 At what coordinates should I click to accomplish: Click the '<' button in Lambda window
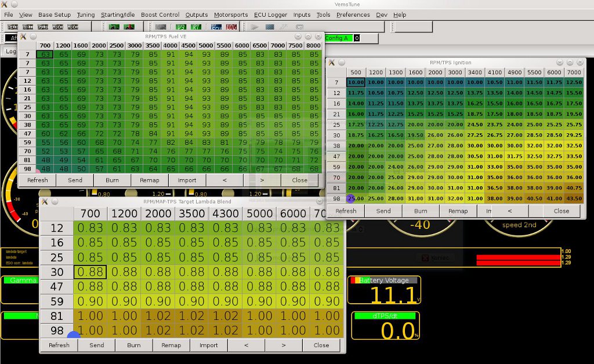[246, 345]
